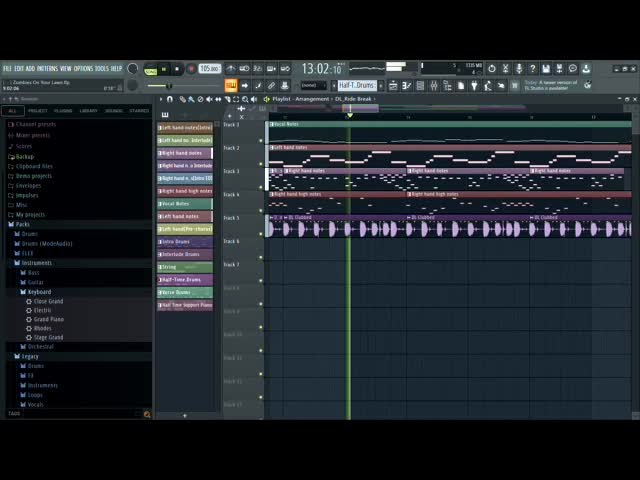Click the stop button in transport
640x480 pixels.
pyautogui.click(x=177, y=69)
